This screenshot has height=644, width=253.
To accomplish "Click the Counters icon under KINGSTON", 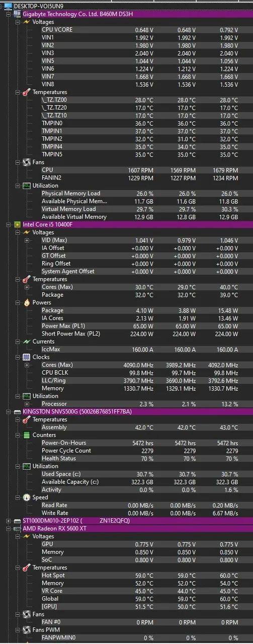I will click(x=27, y=435).
